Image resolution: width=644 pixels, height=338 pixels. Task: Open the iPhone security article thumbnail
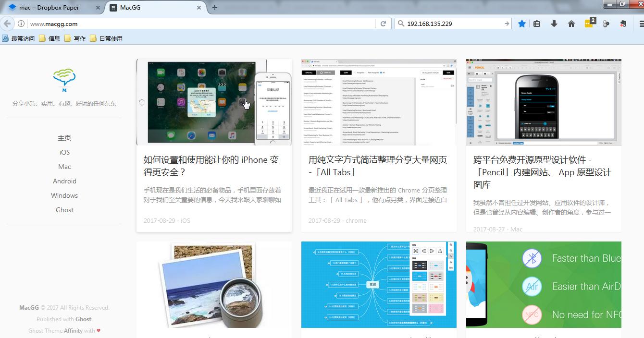214,102
